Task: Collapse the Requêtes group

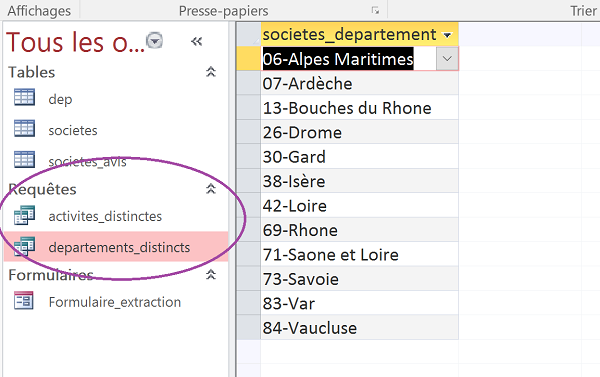Action: [x=211, y=189]
